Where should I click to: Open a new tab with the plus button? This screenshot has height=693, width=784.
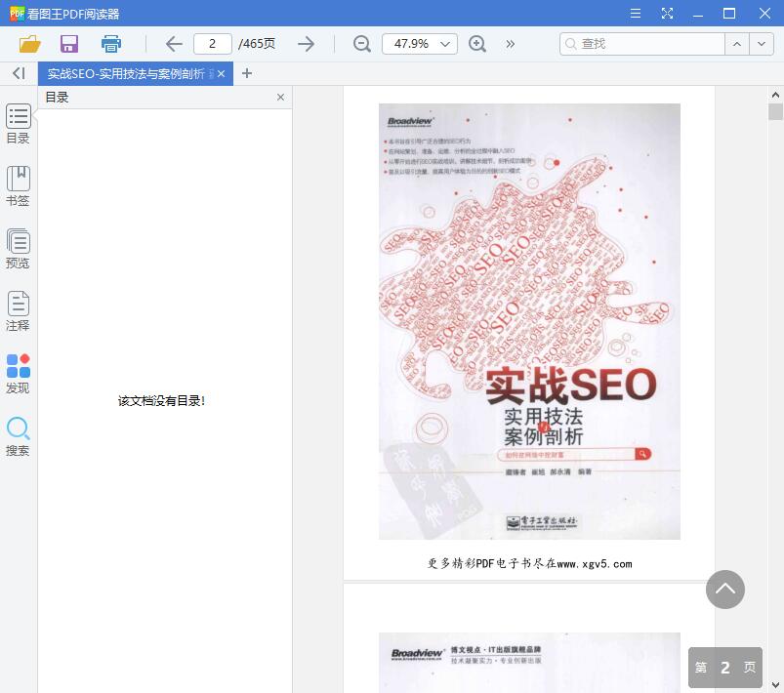247,73
